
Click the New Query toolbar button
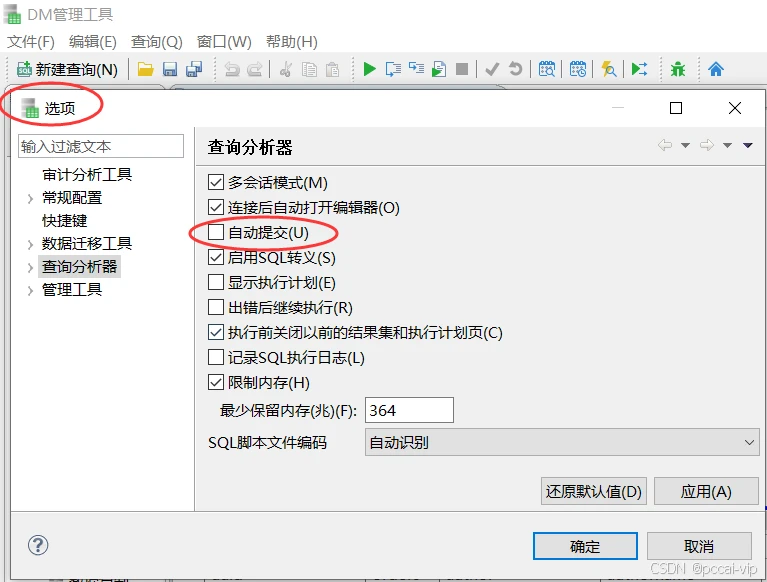68,69
